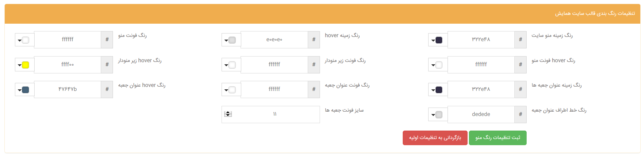Click the رنگ زمینه hover hex input
The image size is (644, 158).
point(274,40)
